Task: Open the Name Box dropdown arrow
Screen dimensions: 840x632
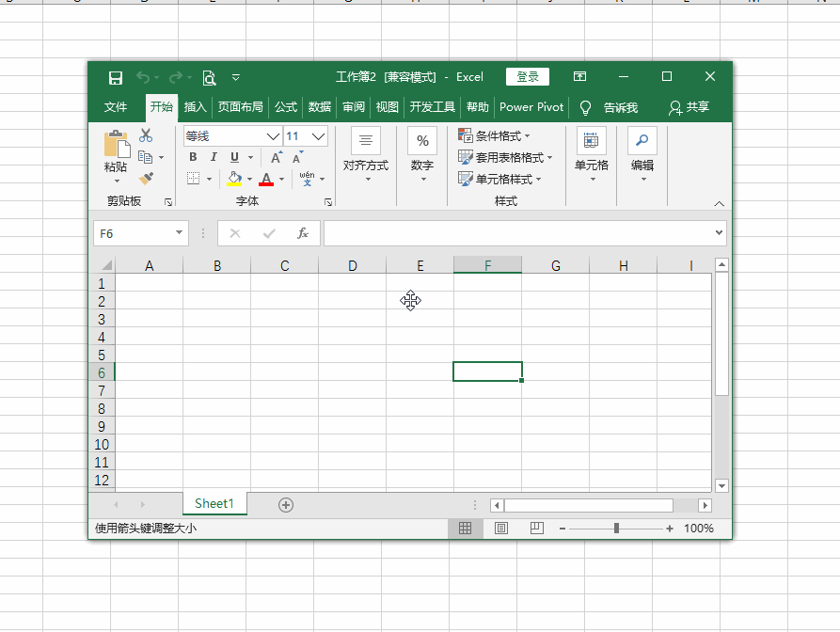Action: pyautogui.click(x=179, y=233)
